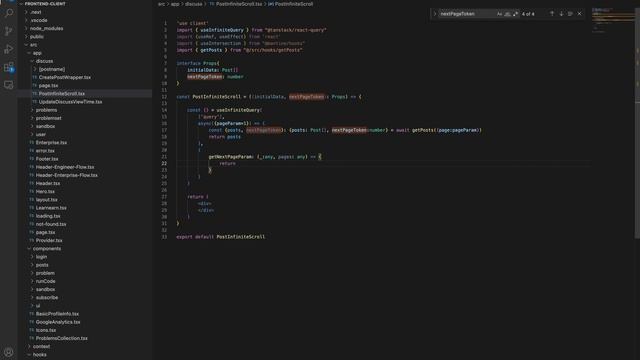The width and height of the screenshot is (640, 360).
Task: Expand the [postname] folder
Action: [x=51, y=69]
